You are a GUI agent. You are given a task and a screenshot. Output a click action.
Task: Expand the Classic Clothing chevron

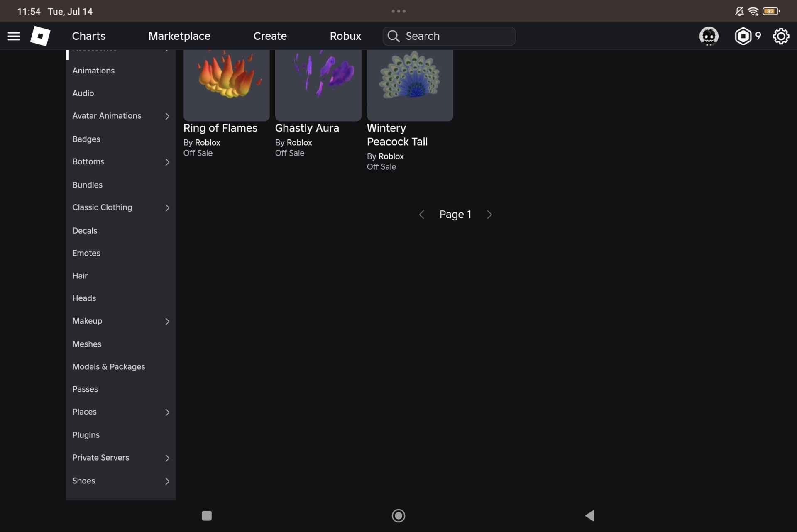coord(167,207)
